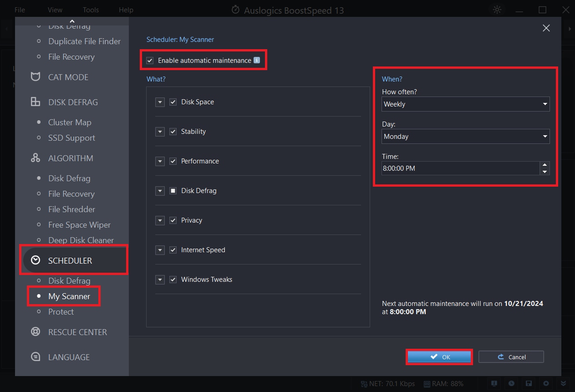Open Deep Disk Cleaner algorithm settings

tap(81, 240)
